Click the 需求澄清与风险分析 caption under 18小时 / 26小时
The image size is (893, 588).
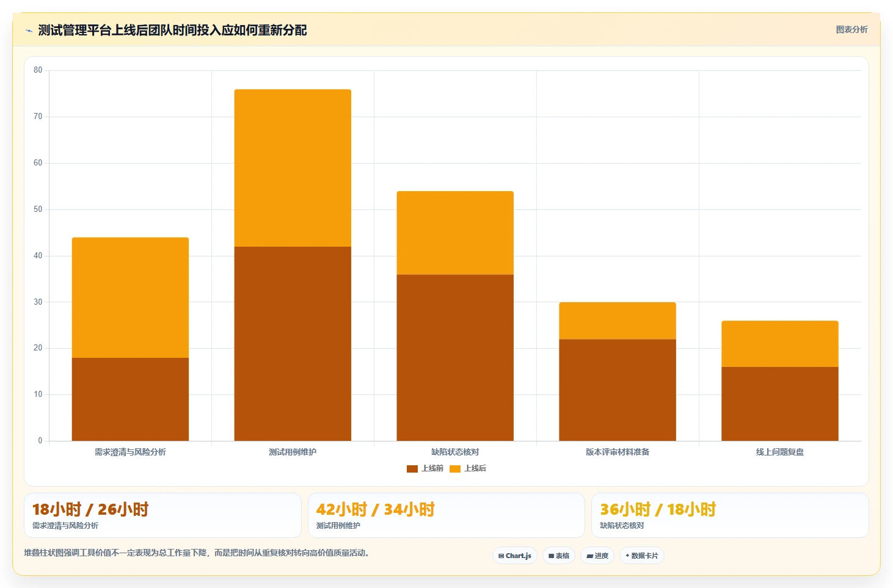[65, 526]
